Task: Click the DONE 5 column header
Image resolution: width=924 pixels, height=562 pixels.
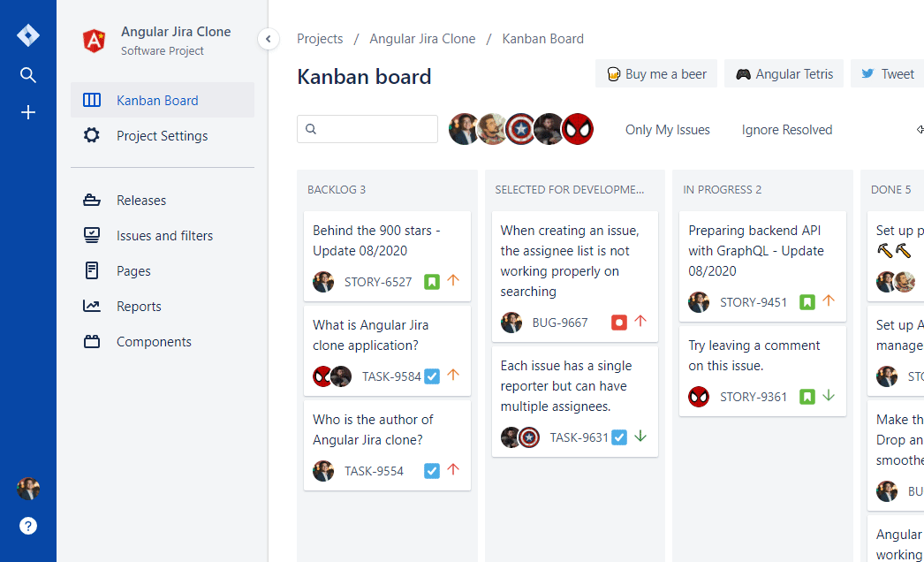Action: point(890,190)
